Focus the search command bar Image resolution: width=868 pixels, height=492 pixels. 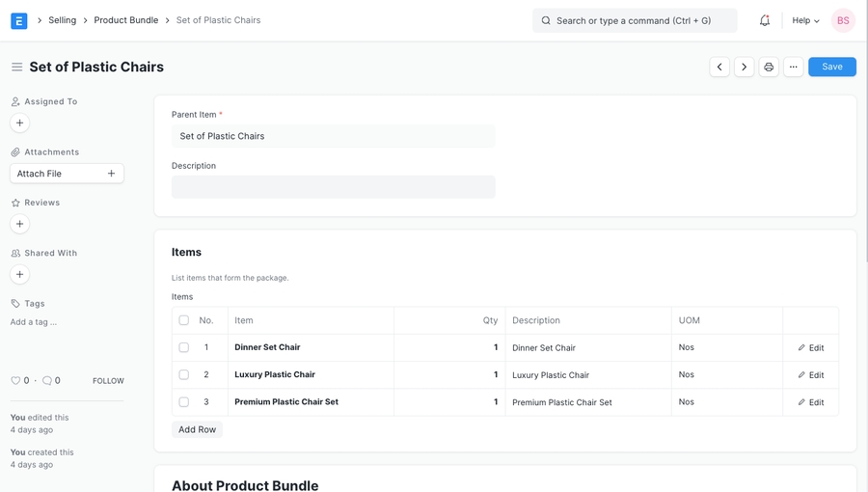click(635, 20)
